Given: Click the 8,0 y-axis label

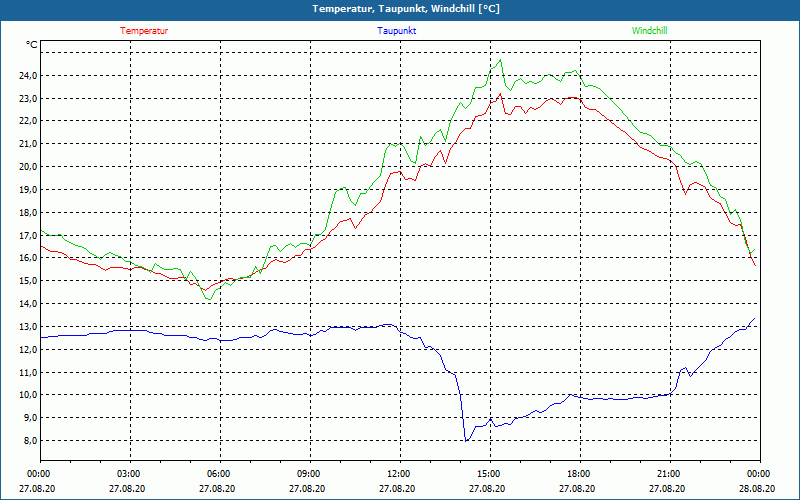Looking at the screenshot, I should [30, 440].
